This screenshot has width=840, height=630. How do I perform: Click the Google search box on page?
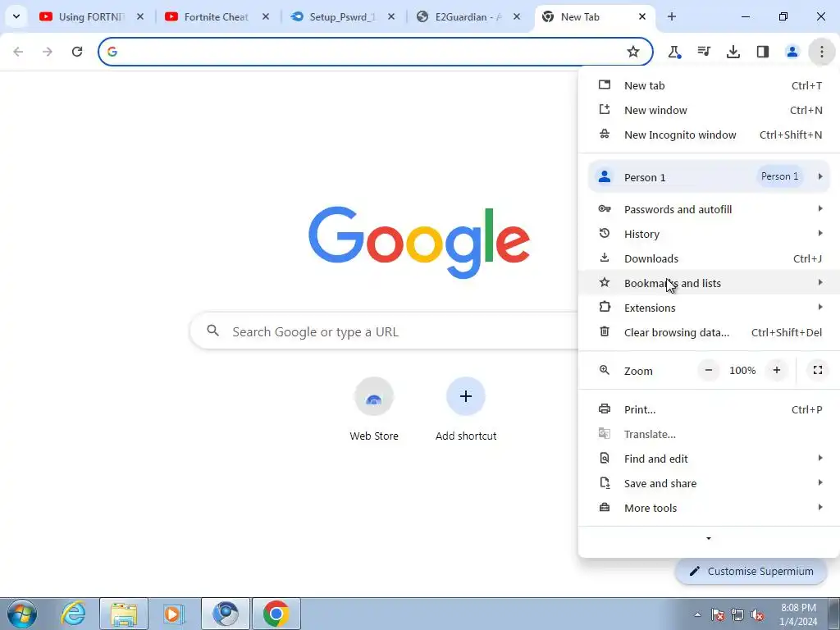click(x=383, y=331)
